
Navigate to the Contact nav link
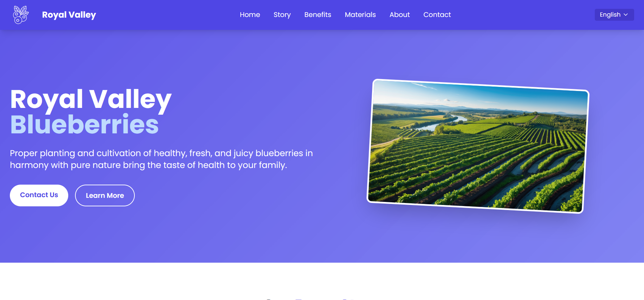point(437,15)
